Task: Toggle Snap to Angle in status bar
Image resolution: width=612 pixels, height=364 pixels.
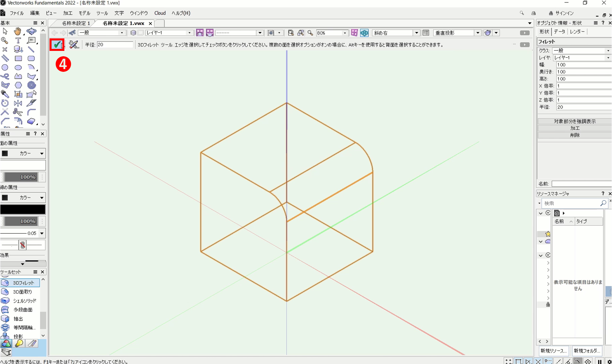Action: click(528, 361)
